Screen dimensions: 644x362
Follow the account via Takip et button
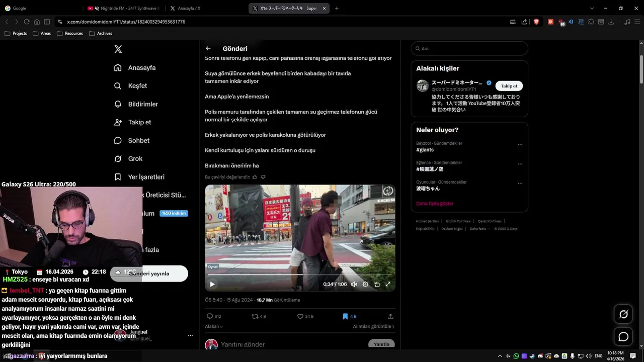[509, 86]
